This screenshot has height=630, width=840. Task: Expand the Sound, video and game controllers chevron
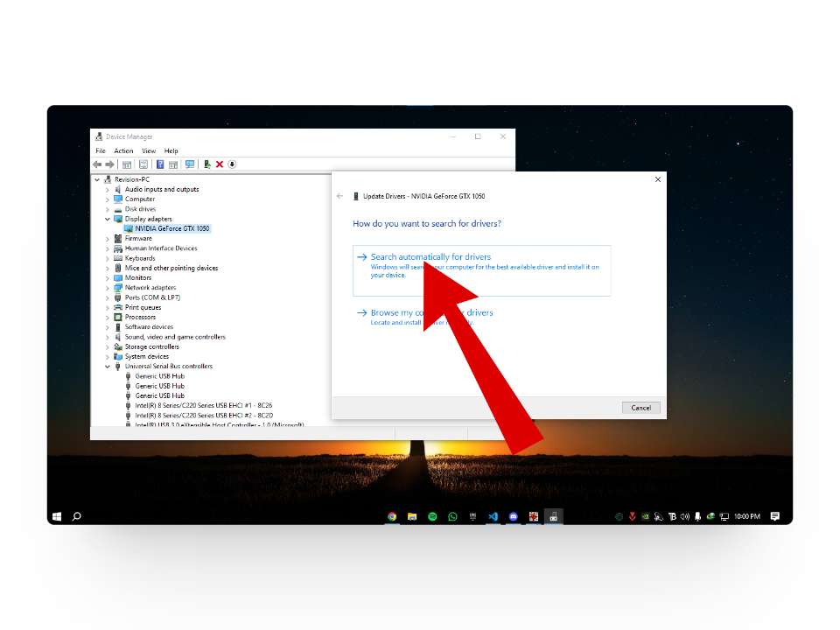(107, 338)
